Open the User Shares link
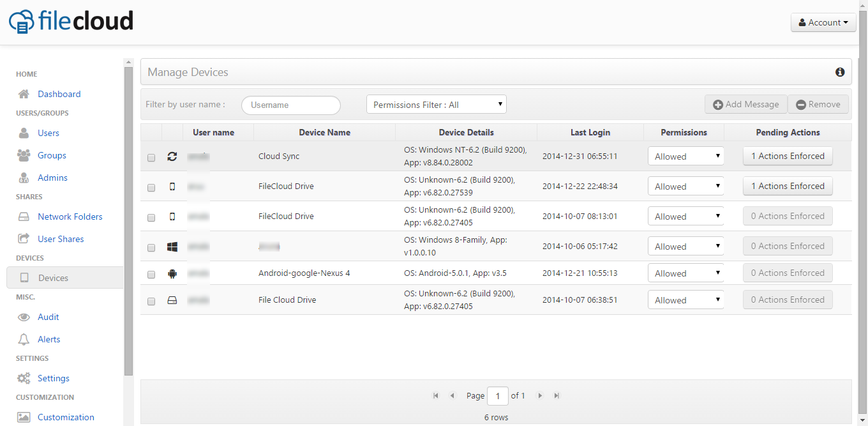Image resolution: width=868 pixels, height=426 pixels. [x=61, y=239]
